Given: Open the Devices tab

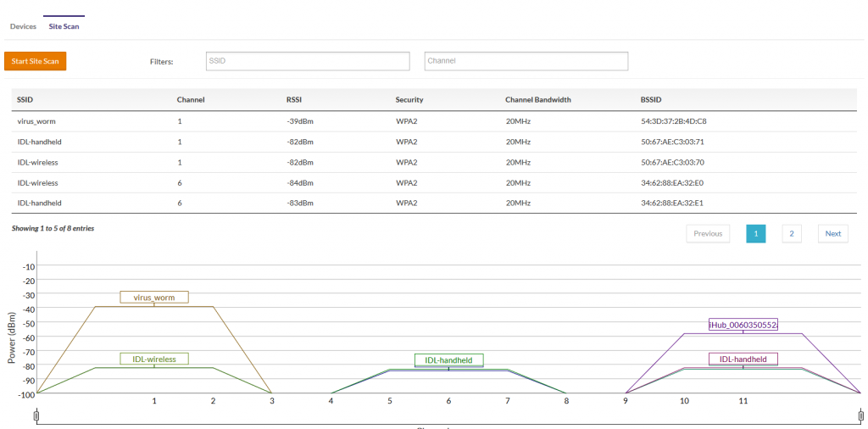Looking at the screenshot, I should (x=23, y=26).
